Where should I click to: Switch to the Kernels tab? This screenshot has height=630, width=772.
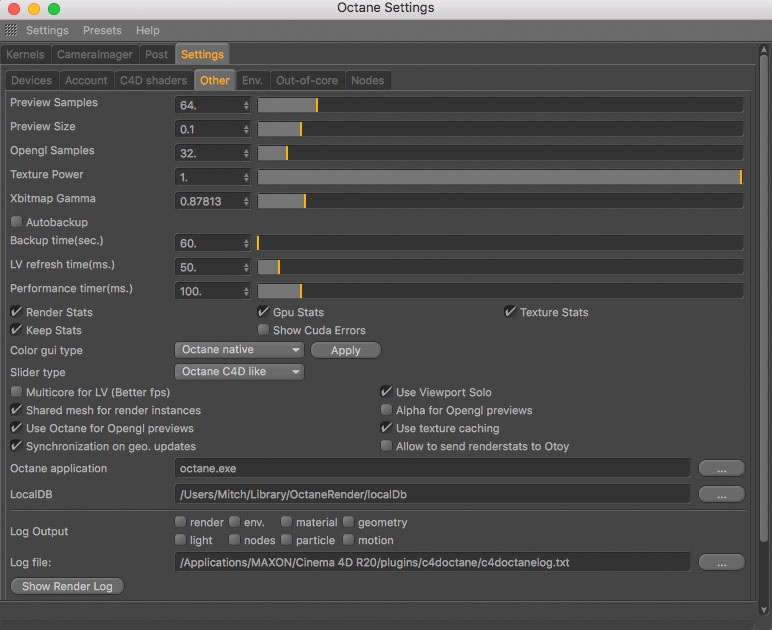(26, 55)
